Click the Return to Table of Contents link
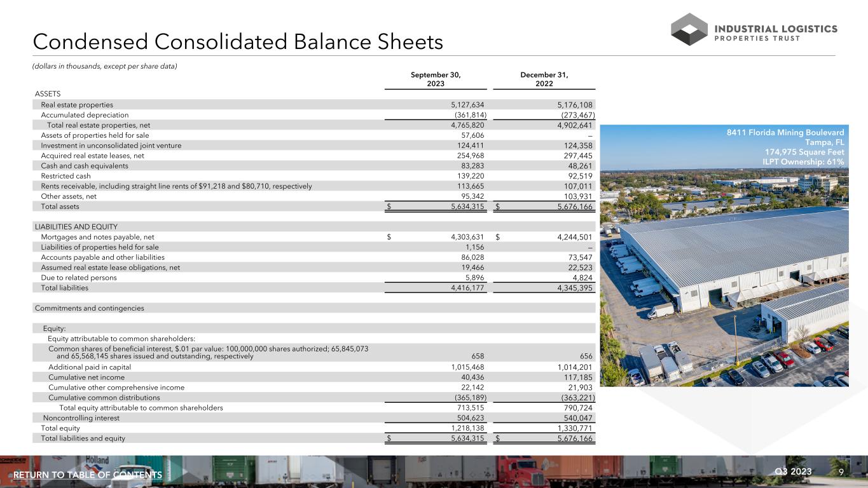This screenshot has height=488, width=868. point(88,475)
